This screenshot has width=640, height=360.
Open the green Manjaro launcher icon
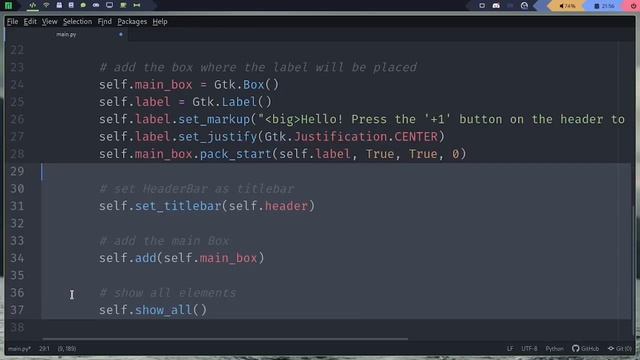pos(8,5)
